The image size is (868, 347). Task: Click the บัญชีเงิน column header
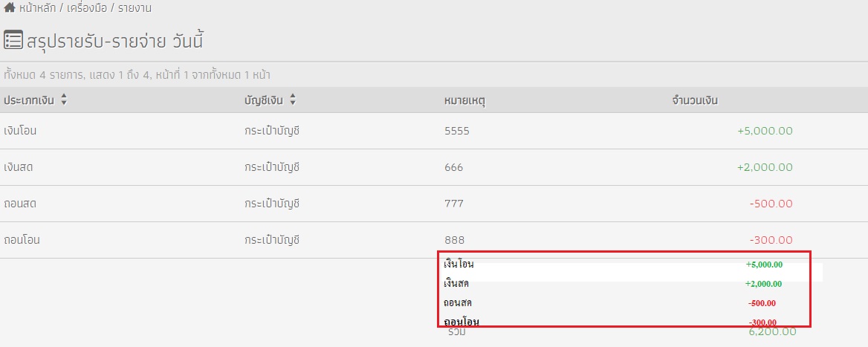point(264,101)
